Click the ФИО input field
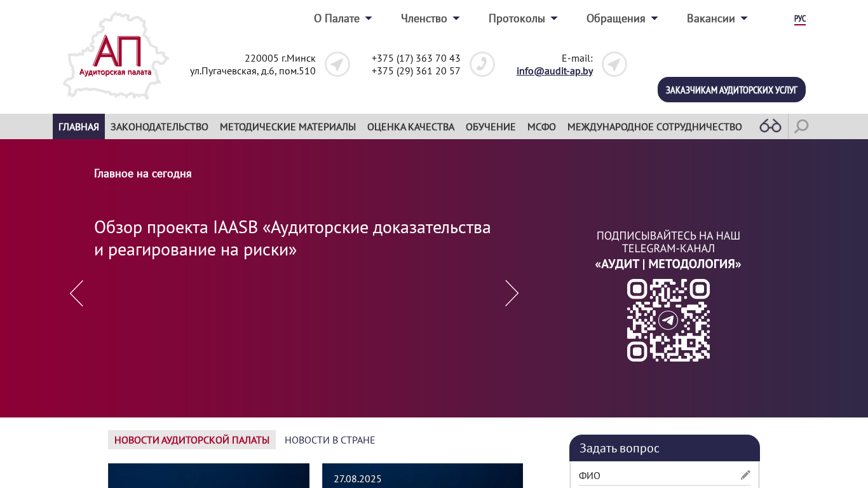868x488 pixels. (665, 475)
